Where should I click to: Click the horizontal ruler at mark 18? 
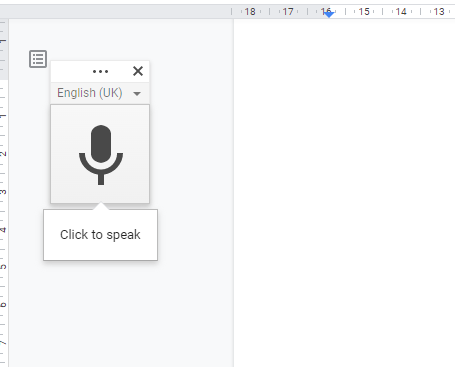(250, 12)
